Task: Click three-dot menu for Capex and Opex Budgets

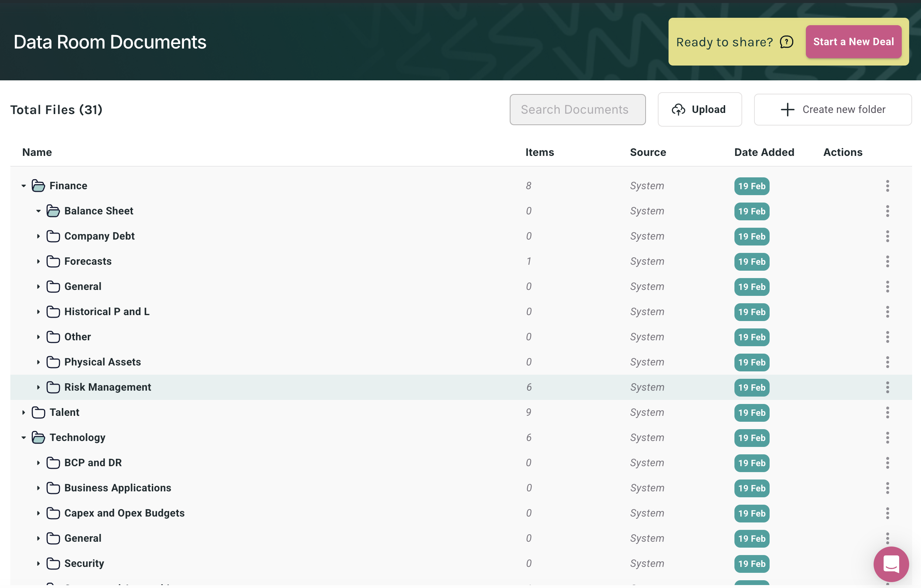Action: pos(887,513)
